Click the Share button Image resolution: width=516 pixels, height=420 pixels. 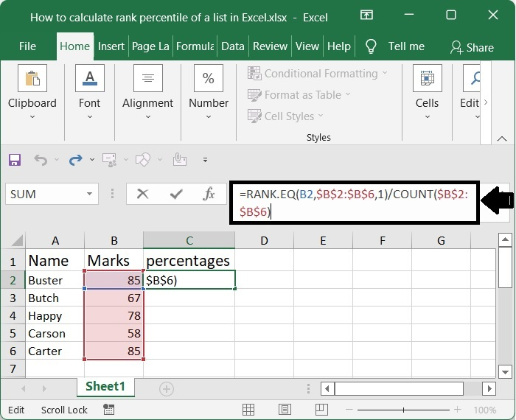(472, 47)
